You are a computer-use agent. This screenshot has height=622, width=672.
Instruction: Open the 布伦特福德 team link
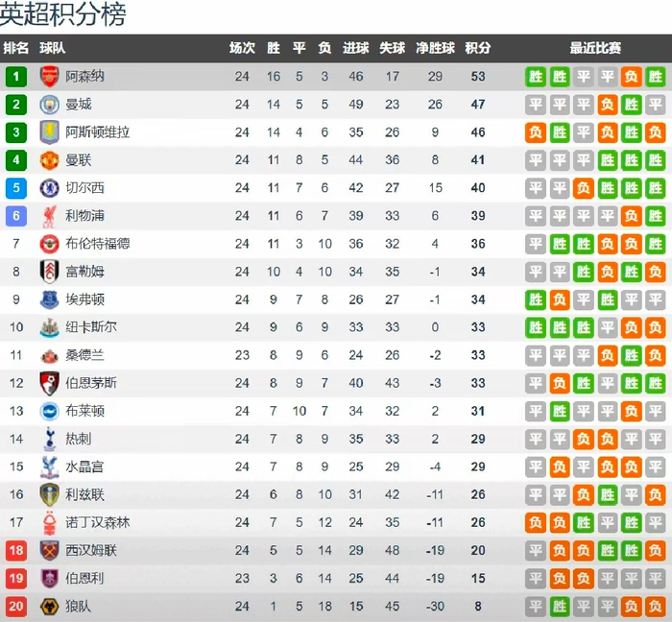(98, 244)
